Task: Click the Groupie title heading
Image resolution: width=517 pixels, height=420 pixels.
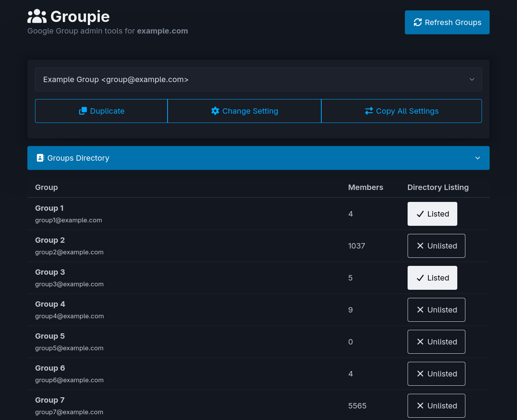Action: (x=80, y=17)
